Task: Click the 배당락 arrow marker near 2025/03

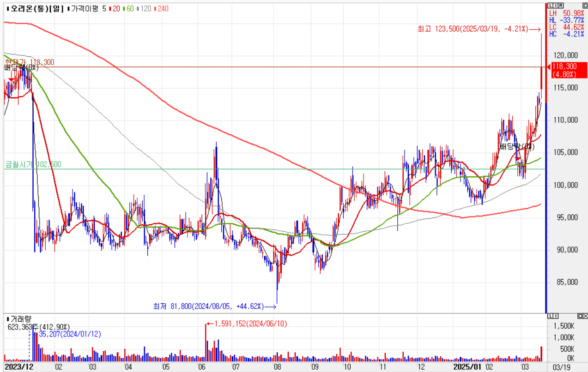Action: (518, 158)
